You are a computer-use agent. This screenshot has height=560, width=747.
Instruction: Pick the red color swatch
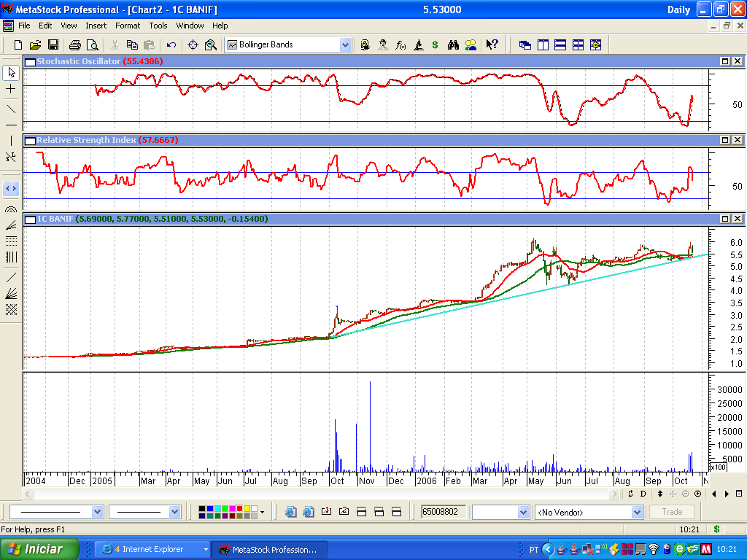click(x=239, y=508)
